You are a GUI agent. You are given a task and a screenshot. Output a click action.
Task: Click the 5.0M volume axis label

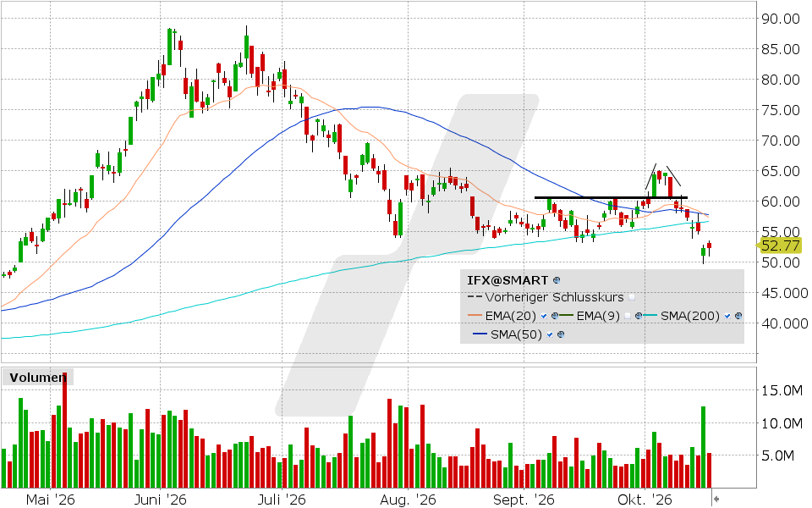tap(776, 456)
